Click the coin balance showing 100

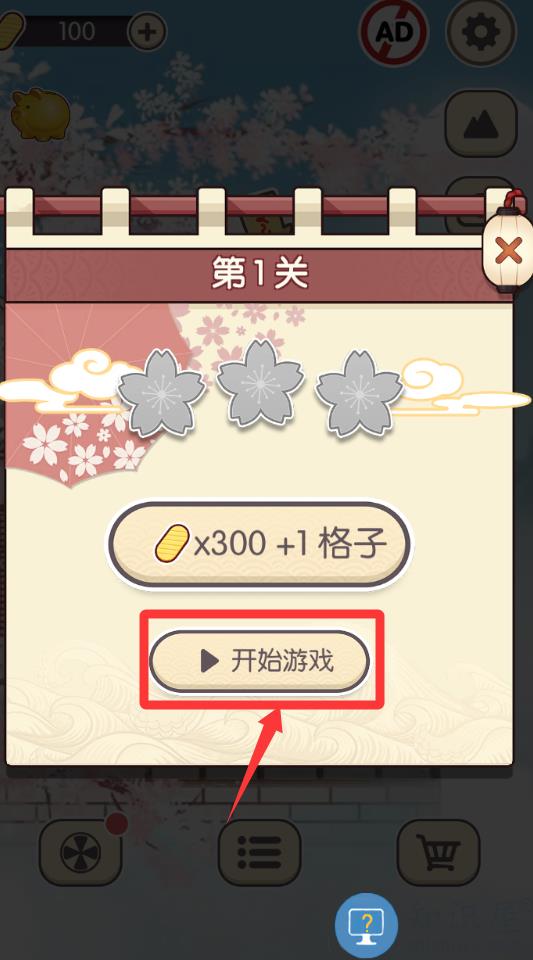pos(77,31)
